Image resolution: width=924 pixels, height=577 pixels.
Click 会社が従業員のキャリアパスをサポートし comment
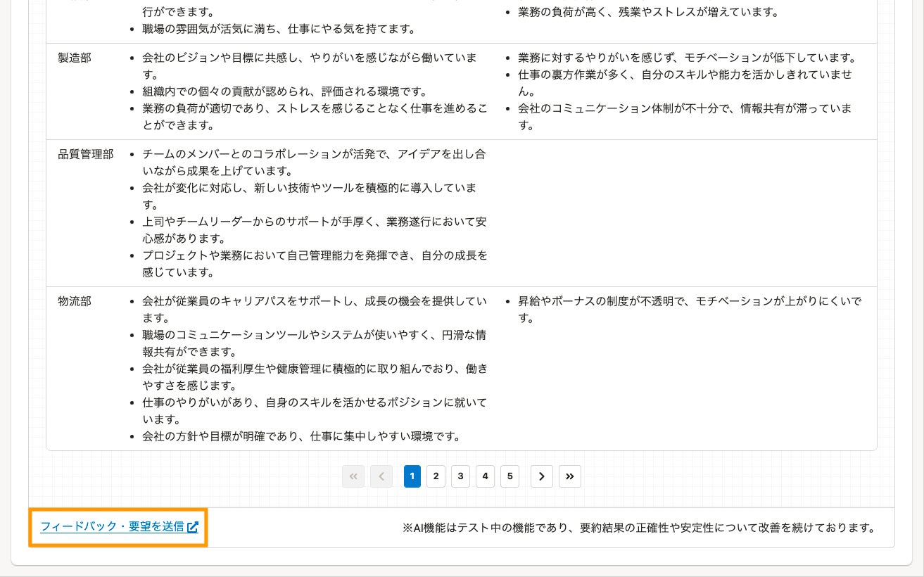315,310
